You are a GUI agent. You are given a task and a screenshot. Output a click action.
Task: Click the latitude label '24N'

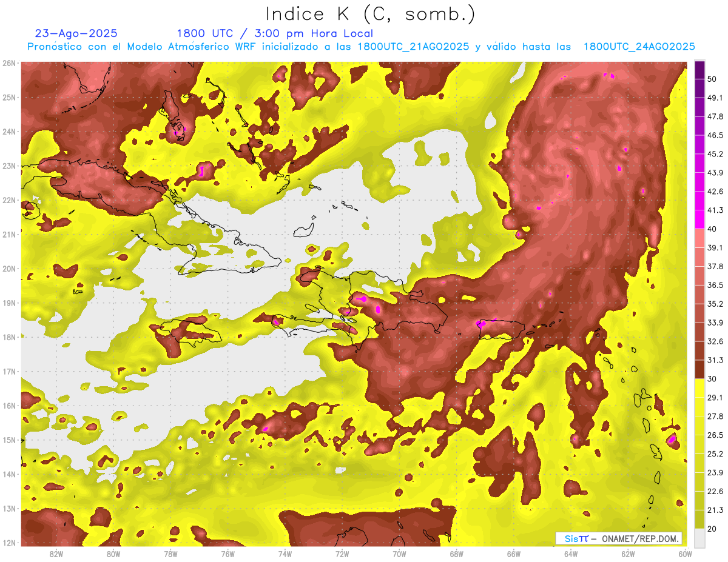[9, 132]
